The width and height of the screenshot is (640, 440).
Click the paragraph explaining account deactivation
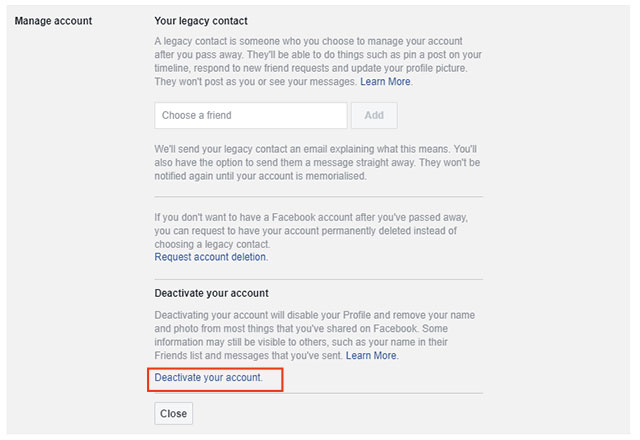pyautogui.click(x=315, y=335)
